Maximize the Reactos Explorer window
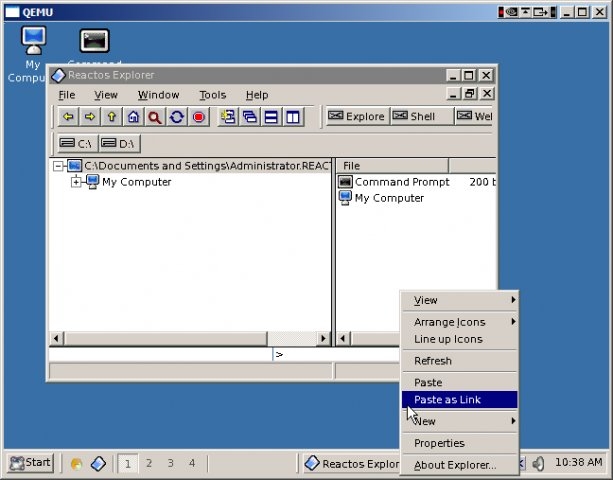The height and width of the screenshot is (480, 613). point(469,75)
